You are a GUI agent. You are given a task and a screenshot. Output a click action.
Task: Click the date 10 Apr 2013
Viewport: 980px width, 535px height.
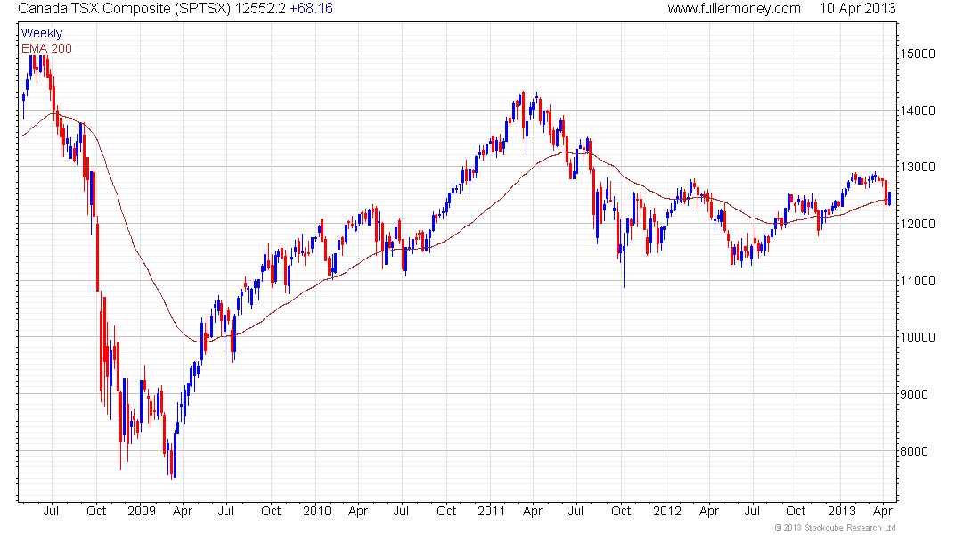(x=857, y=9)
